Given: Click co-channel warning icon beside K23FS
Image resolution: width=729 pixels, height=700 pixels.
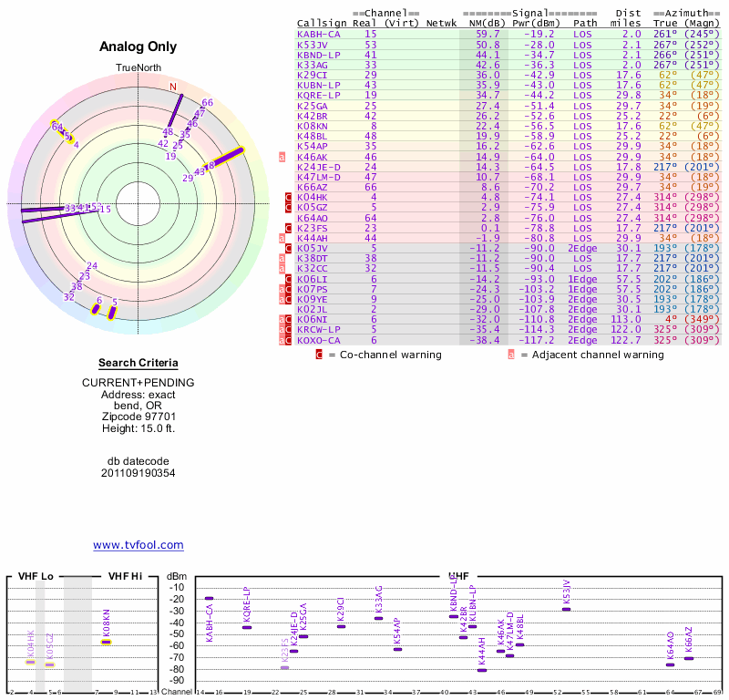Looking at the screenshot, I should 288,229.
